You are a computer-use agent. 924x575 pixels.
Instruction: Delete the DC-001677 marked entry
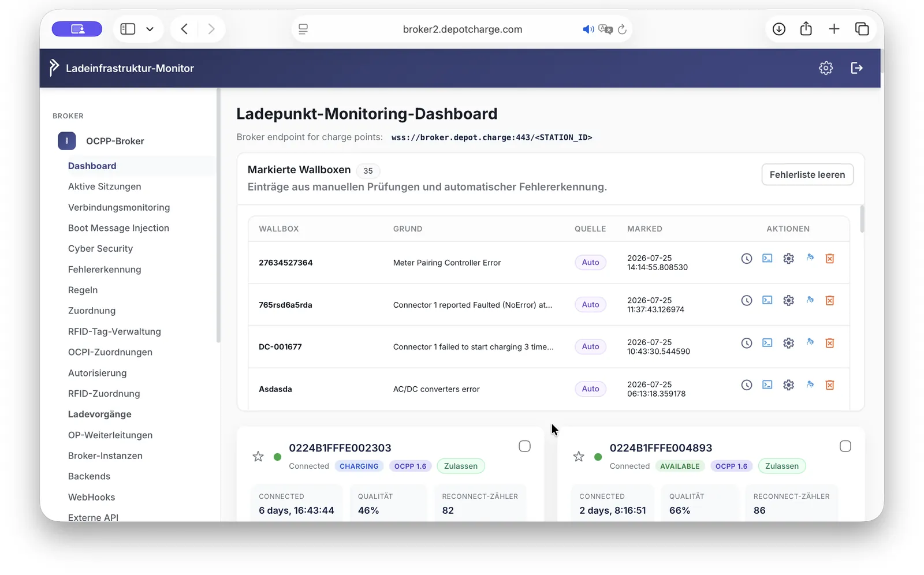pyautogui.click(x=830, y=343)
